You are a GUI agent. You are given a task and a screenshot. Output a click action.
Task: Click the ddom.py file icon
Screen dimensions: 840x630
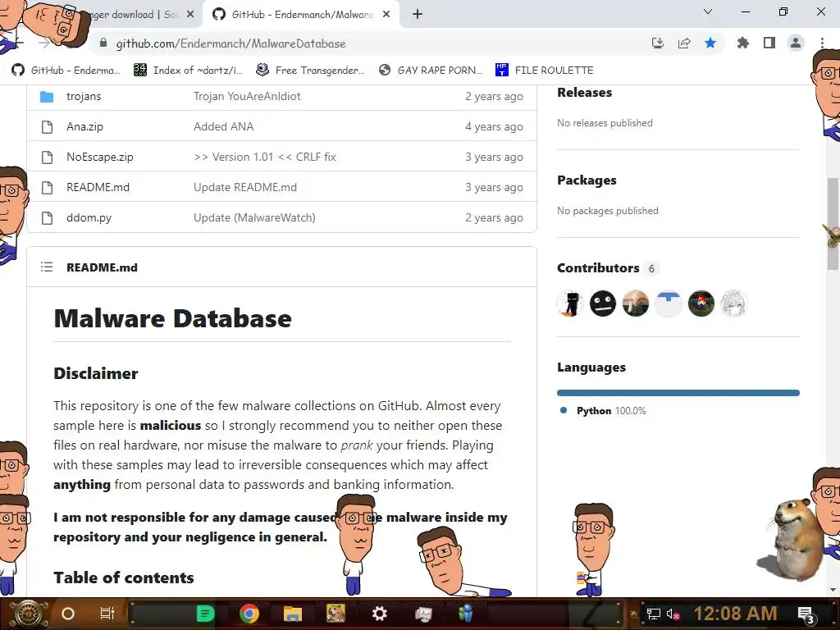click(47, 218)
